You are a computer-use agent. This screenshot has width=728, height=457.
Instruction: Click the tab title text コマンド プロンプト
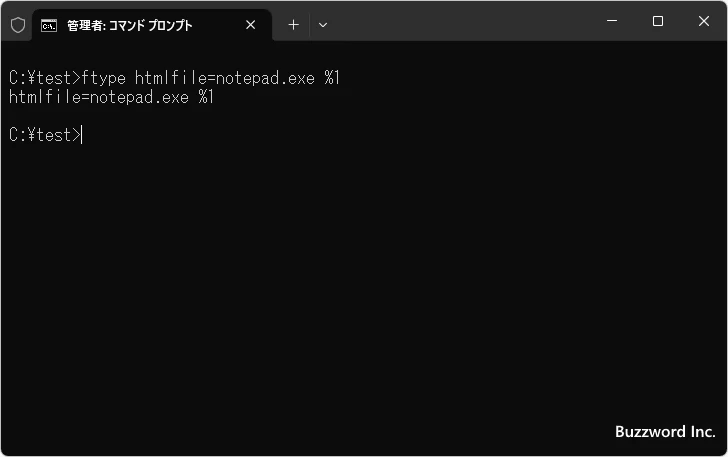coord(150,25)
